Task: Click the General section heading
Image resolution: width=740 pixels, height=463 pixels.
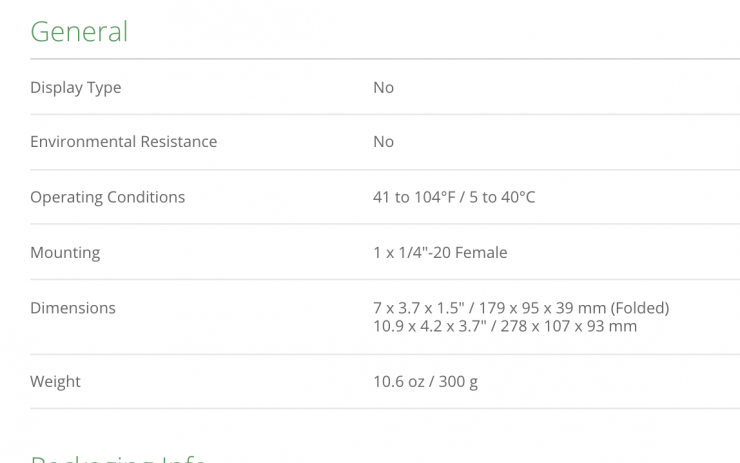Action: click(x=79, y=32)
